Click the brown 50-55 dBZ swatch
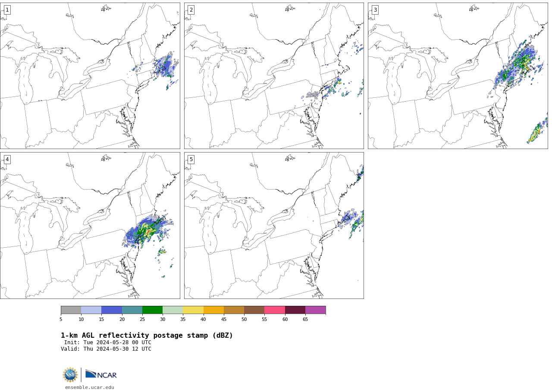The width and height of the screenshot is (552, 392). point(254,310)
